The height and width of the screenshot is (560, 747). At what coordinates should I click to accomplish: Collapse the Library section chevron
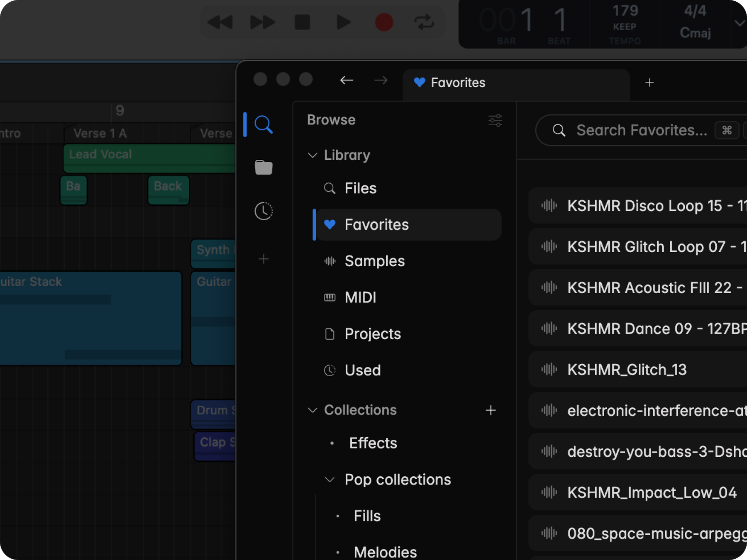[312, 155]
